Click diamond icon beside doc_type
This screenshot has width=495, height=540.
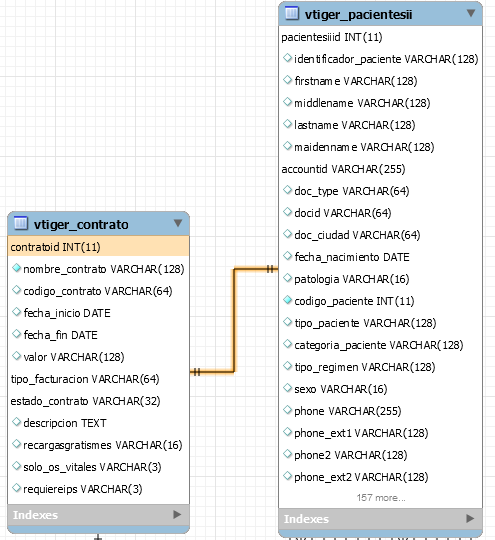[x=287, y=190]
